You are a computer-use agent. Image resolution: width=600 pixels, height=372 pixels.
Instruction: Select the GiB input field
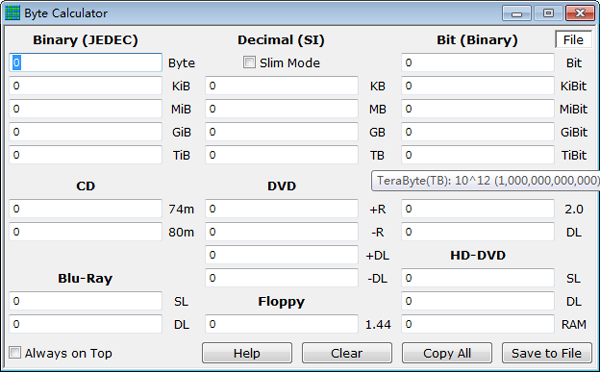tap(86, 132)
